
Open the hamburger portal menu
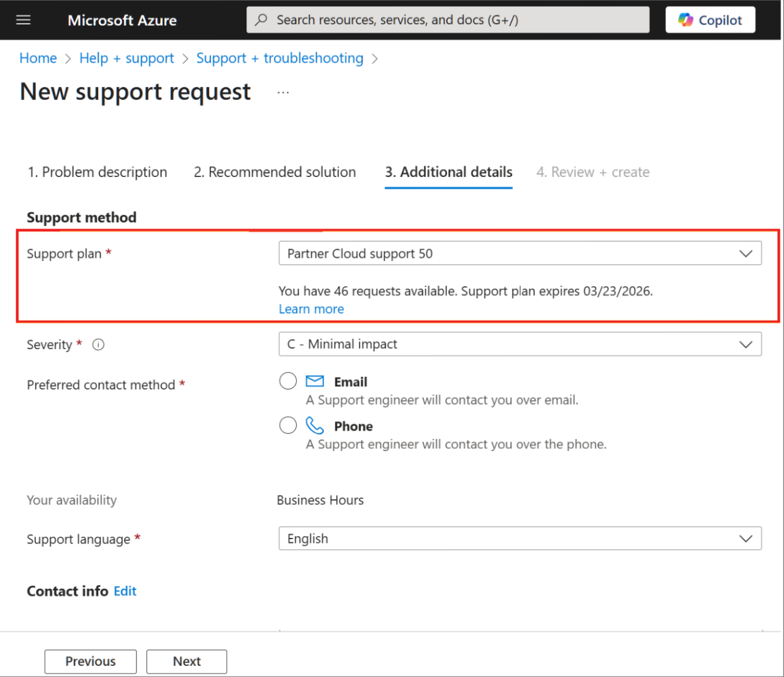(23, 20)
